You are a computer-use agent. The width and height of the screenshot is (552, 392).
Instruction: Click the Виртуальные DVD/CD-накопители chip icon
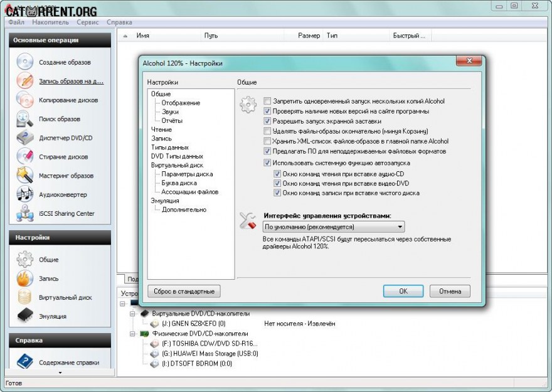pyautogui.click(x=144, y=313)
